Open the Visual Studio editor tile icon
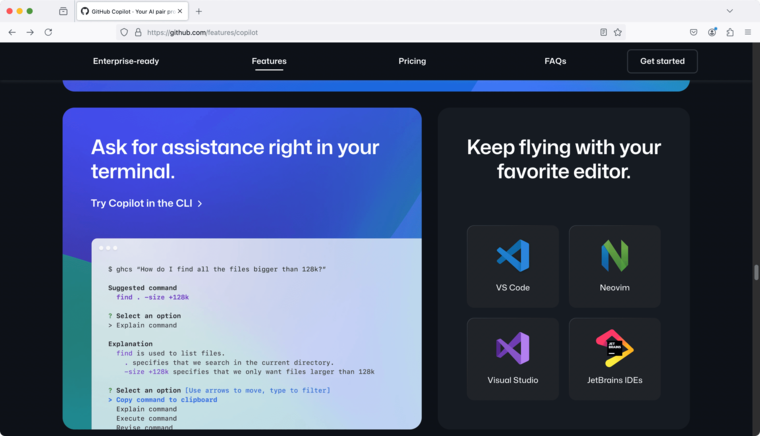The image size is (760, 436). (x=512, y=348)
